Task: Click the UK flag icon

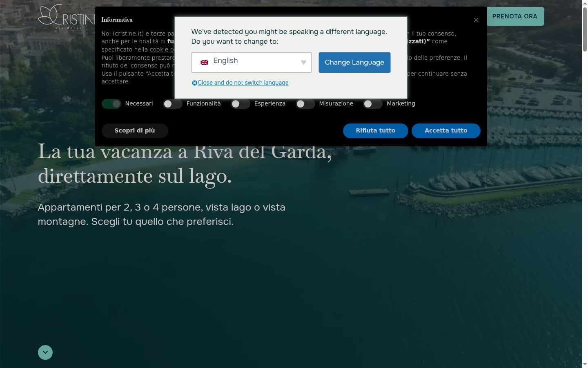Action: coord(205,63)
